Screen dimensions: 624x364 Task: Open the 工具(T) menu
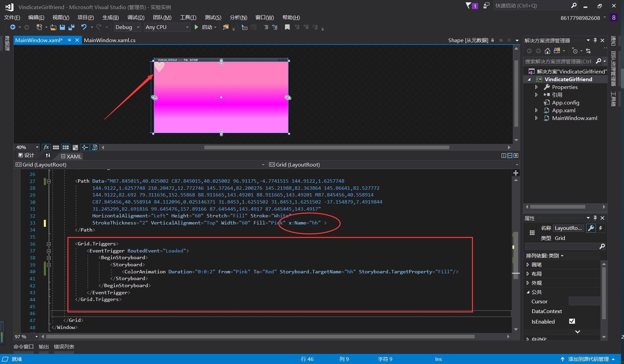pyautogui.click(x=188, y=17)
